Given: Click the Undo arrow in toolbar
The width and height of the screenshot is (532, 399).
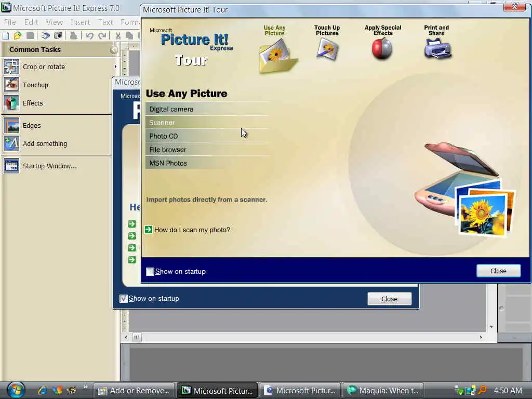Looking at the screenshot, I should click(x=89, y=35).
